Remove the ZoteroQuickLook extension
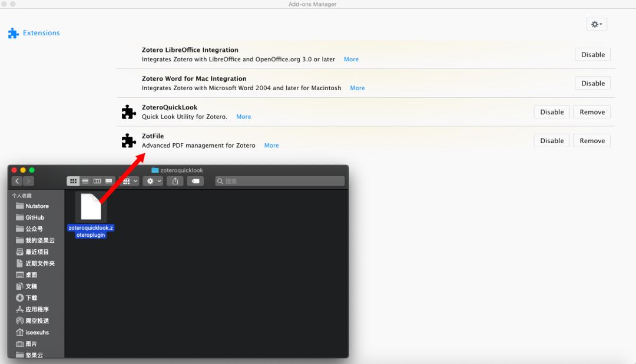This screenshot has width=636, height=364. point(592,112)
